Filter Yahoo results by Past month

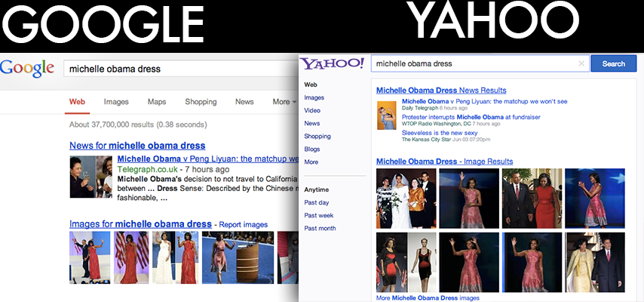[x=320, y=228]
